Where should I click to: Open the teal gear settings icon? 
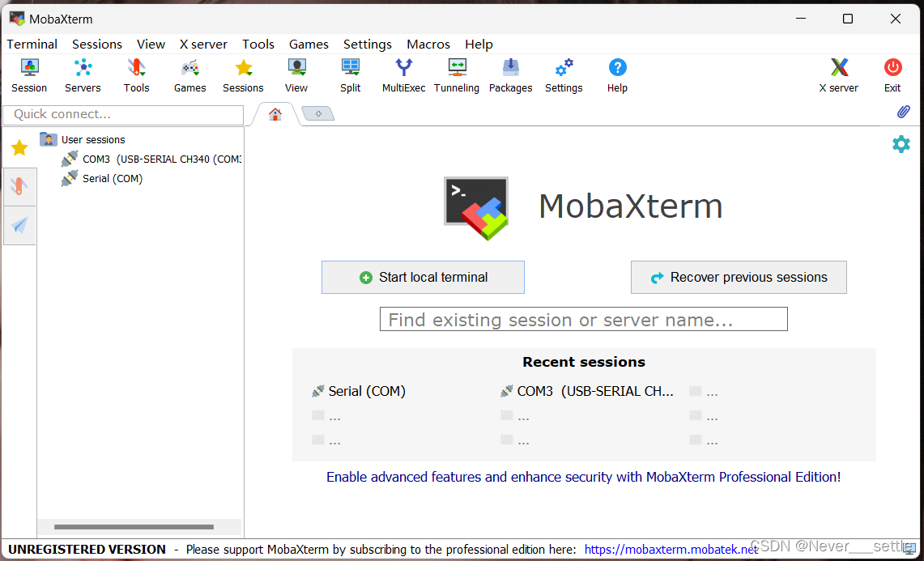(x=901, y=144)
